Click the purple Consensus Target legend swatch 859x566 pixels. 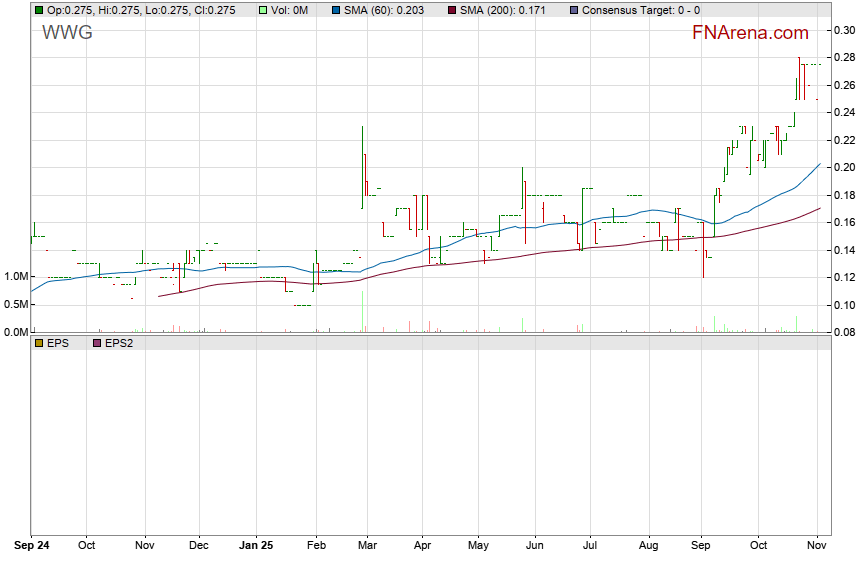tap(572, 10)
